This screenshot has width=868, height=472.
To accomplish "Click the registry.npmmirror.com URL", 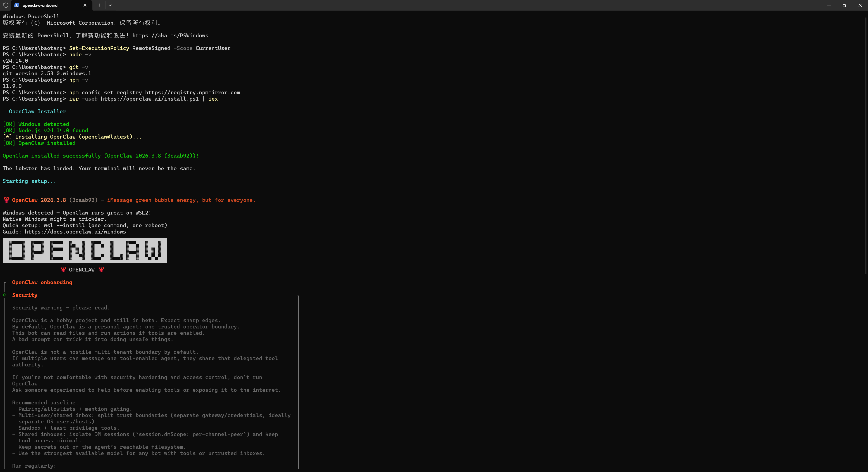I will pos(192,92).
